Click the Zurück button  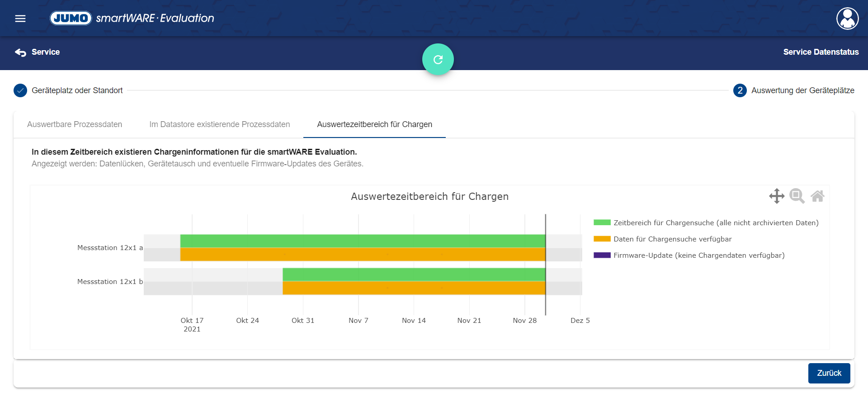pos(829,373)
